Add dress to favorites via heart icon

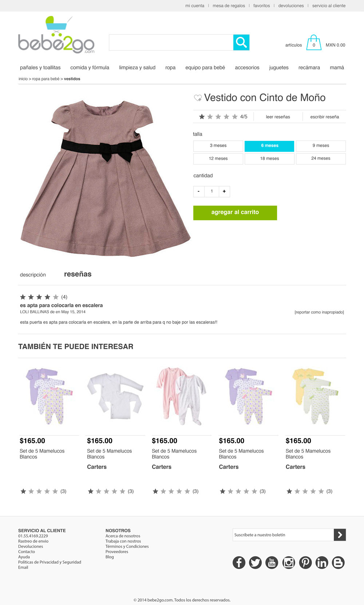[198, 98]
